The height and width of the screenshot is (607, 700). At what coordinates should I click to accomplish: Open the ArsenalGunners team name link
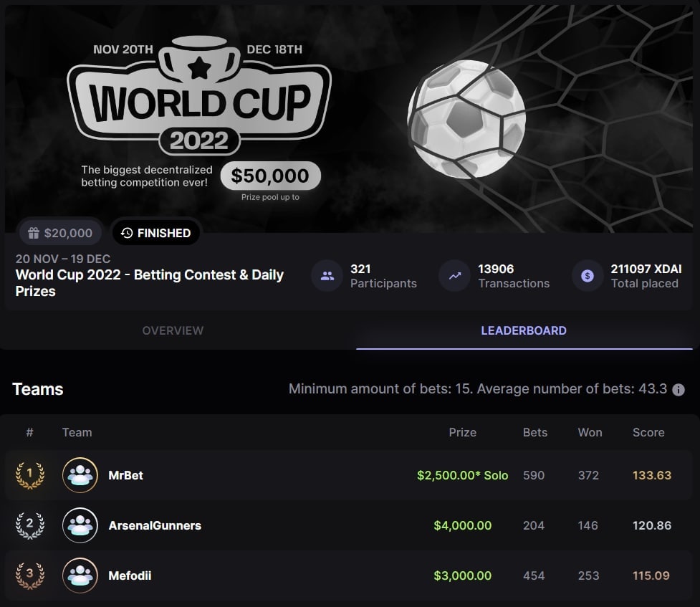pos(155,525)
